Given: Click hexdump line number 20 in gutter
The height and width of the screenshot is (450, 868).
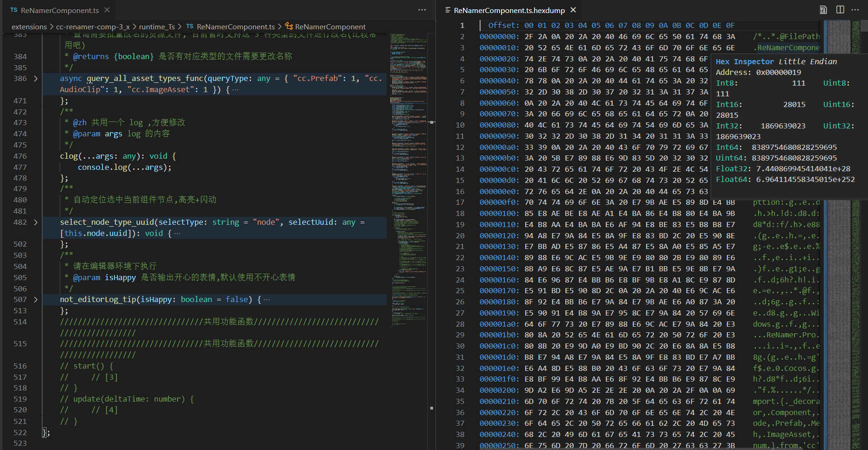Looking at the screenshot, I should pos(460,236).
